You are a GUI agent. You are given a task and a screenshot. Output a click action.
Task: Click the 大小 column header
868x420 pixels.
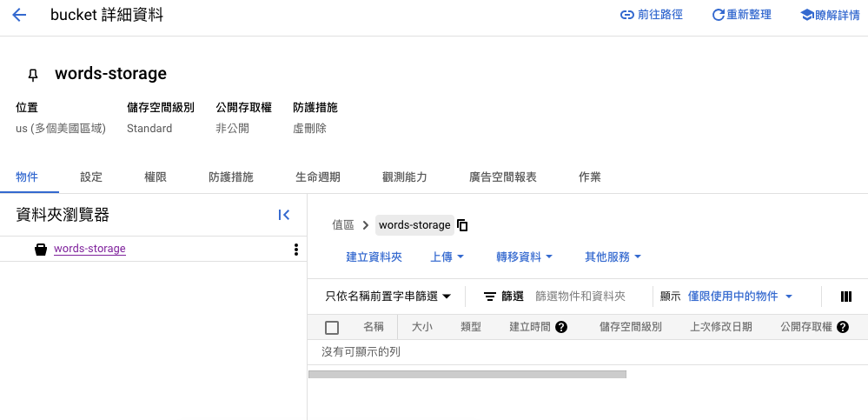coord(421,327)
